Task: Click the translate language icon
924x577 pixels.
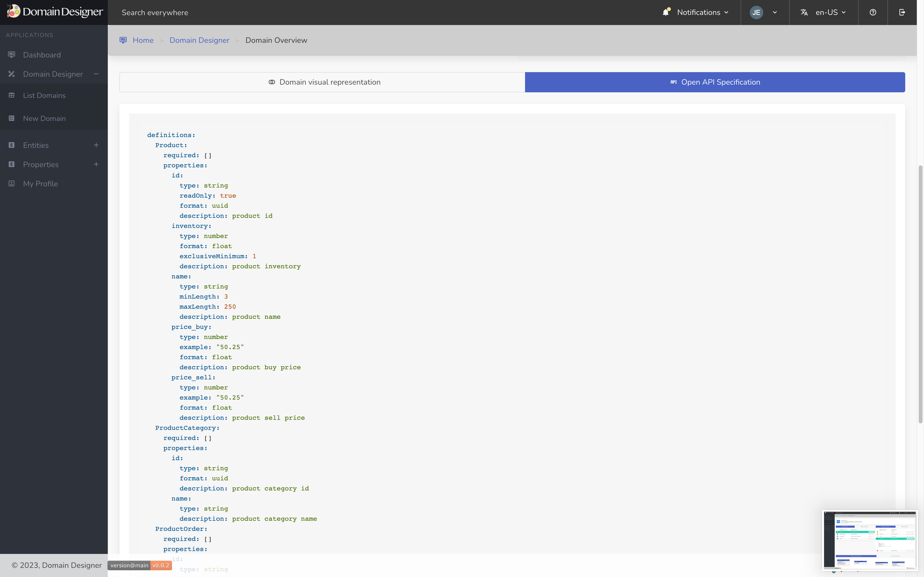Action: (804, 12)
